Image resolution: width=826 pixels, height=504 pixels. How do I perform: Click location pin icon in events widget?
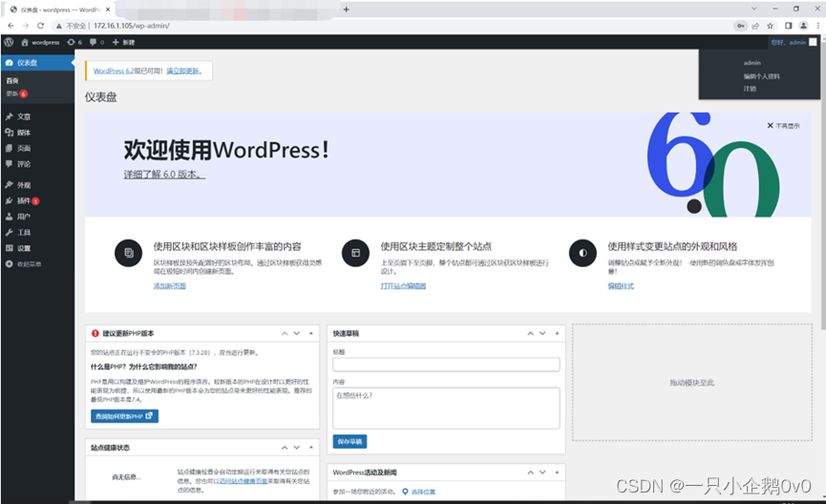(405, 492)
